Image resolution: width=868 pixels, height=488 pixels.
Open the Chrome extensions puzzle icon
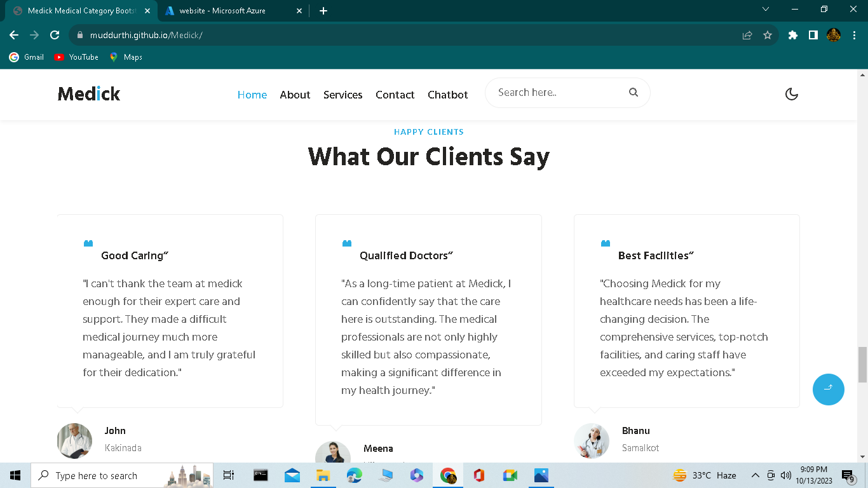[x=792, y=35]
